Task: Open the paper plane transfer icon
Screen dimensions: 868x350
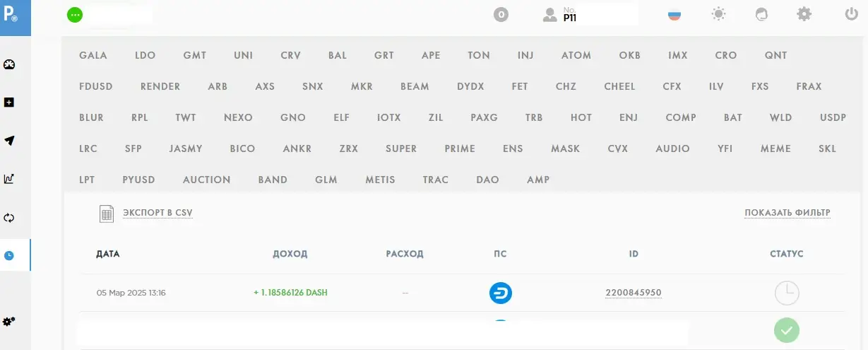Action: pos(9,141)
